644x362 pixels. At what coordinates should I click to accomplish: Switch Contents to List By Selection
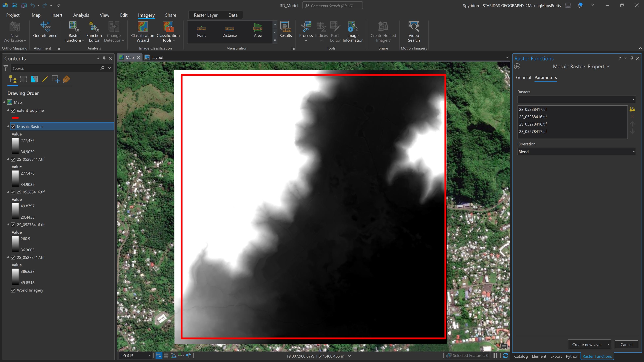[34, 79]
